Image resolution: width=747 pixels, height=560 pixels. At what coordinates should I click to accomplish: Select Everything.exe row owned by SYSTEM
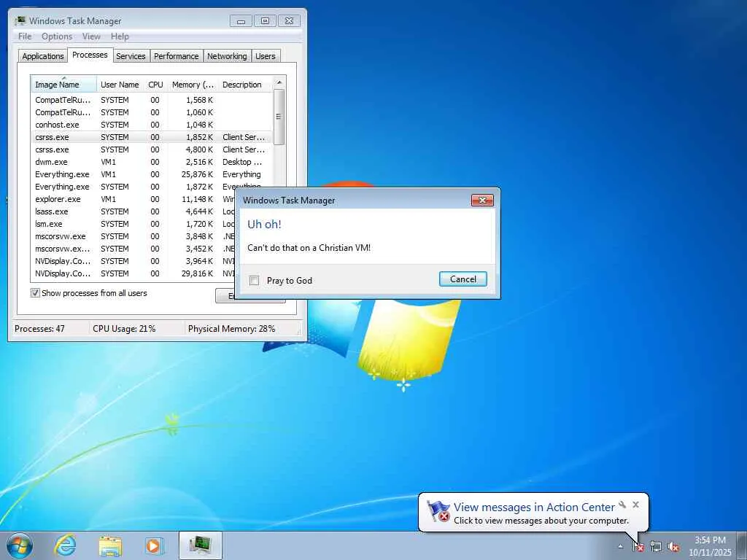coord(152,187)
